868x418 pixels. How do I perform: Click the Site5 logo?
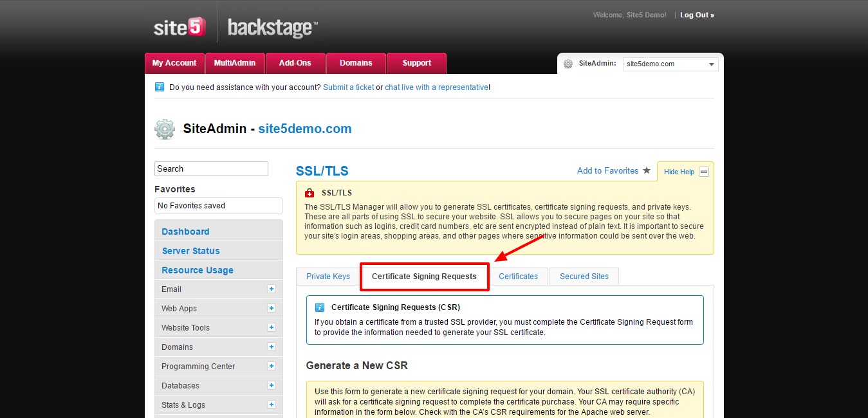click(180, 27)
